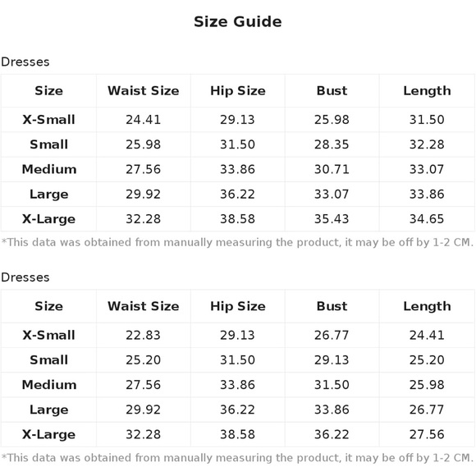Click bust value 26.77 in second table
The image size is (476, 476).
coord(332,335)
